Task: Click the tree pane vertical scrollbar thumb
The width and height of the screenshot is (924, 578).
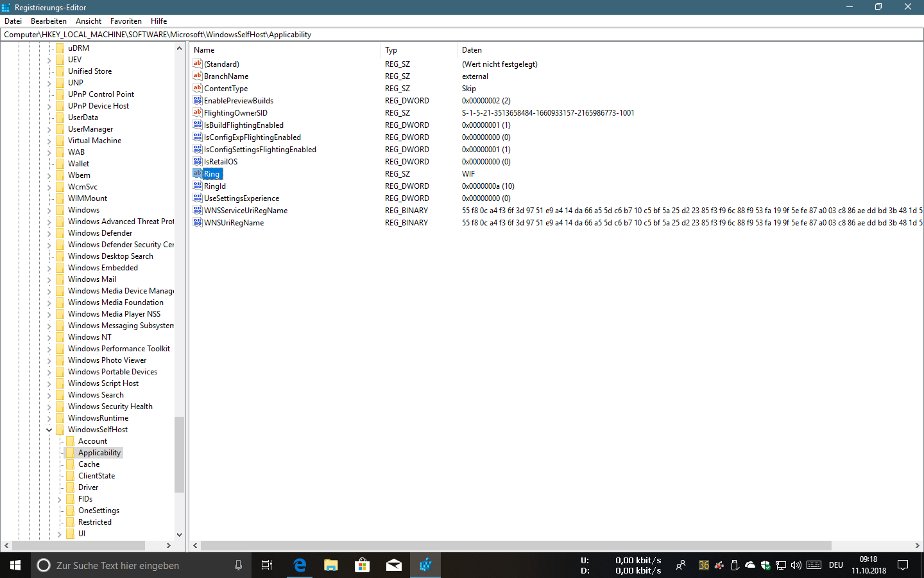Action: click(x=179, y=454)
